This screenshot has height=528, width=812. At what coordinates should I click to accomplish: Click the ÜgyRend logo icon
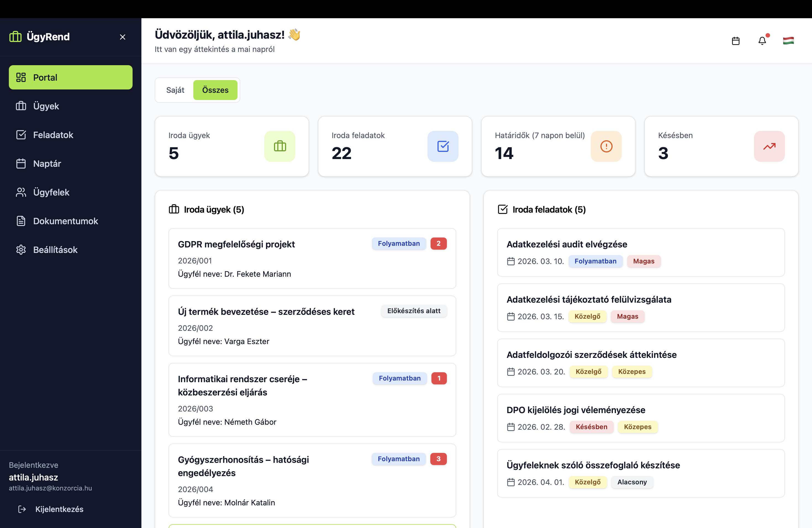[x=15, y=36]
